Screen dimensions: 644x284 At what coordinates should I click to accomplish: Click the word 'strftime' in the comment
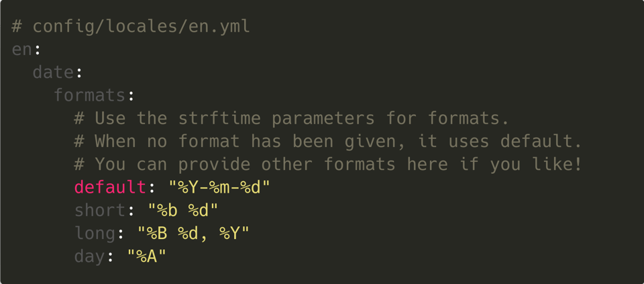tap(219, 118)
